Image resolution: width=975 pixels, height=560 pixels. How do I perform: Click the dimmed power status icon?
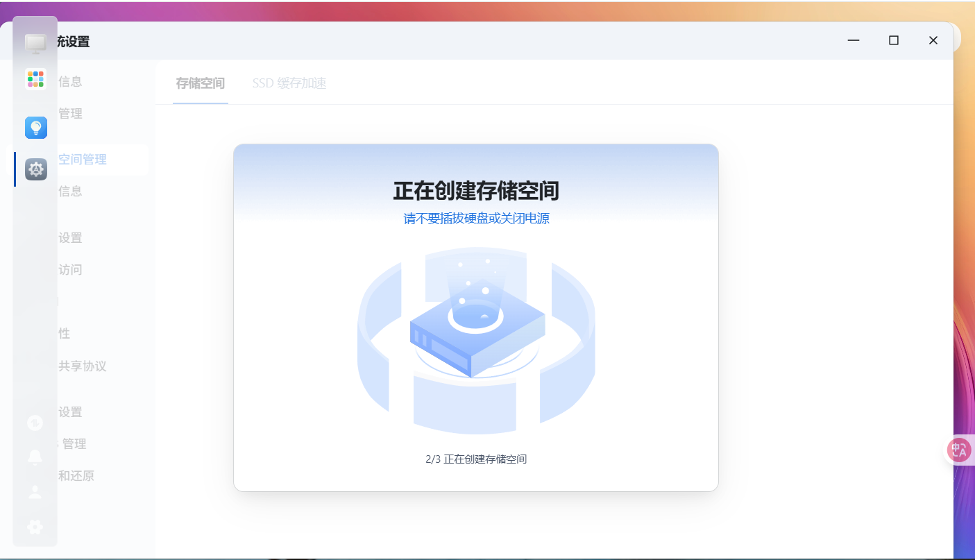coord(35,422)
